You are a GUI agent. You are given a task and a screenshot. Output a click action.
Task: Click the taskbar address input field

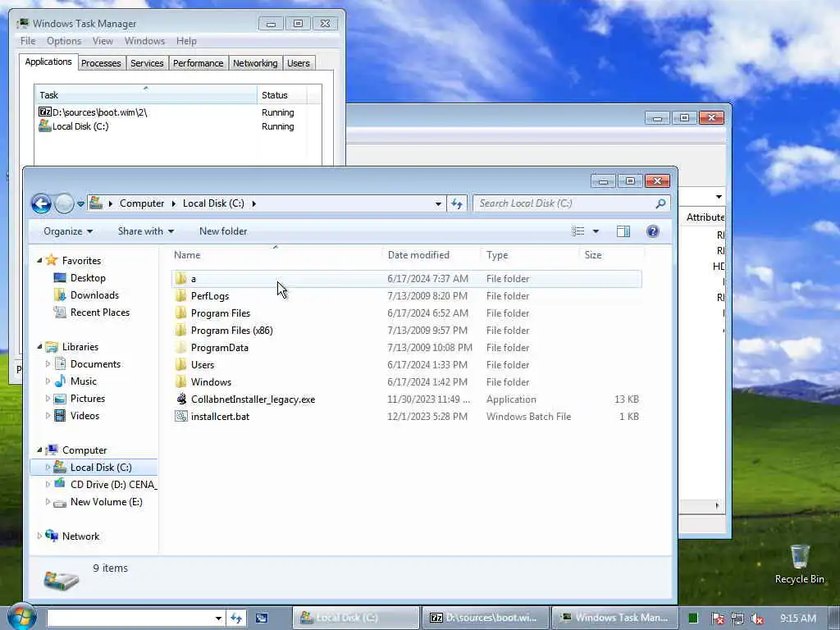tap(131, 618)
